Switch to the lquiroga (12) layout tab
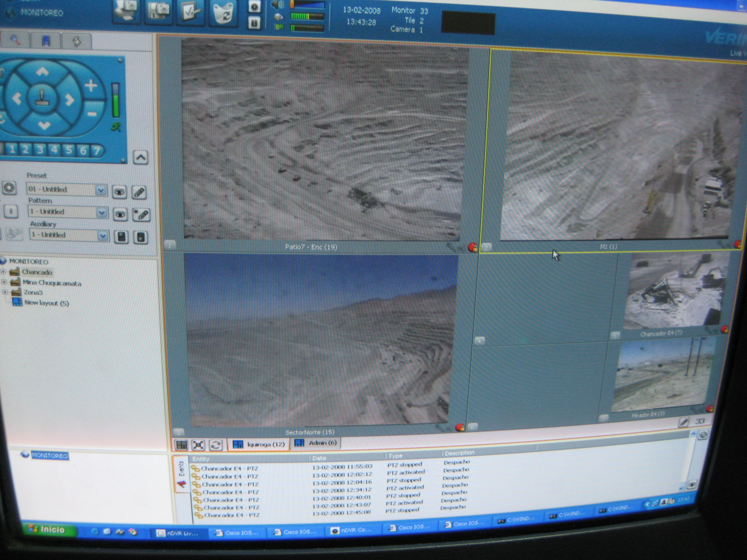This screenshot has height=560, width=747. [x=259, y=444]
